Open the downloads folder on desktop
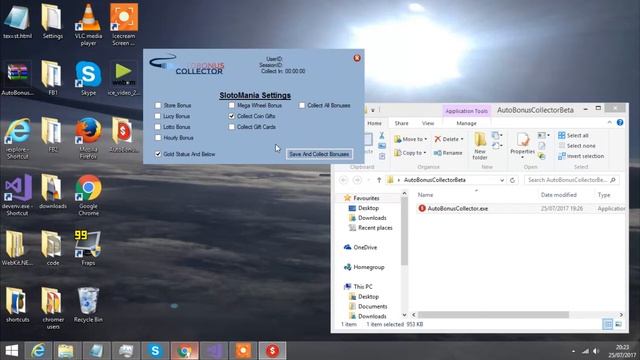Screen dimensions: 640x360 pyautogui.click(x=52, y=192)
